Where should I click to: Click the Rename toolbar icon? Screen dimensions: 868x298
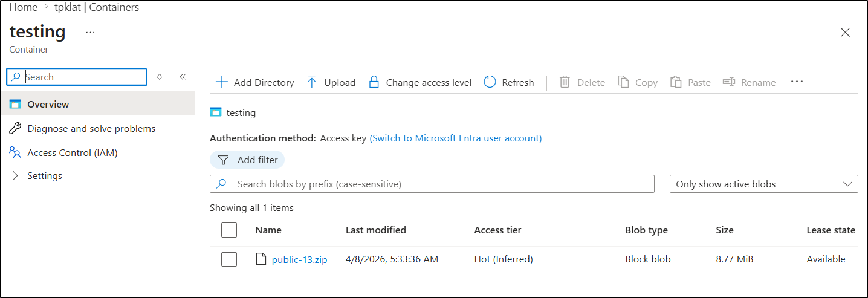coord(729,82)
